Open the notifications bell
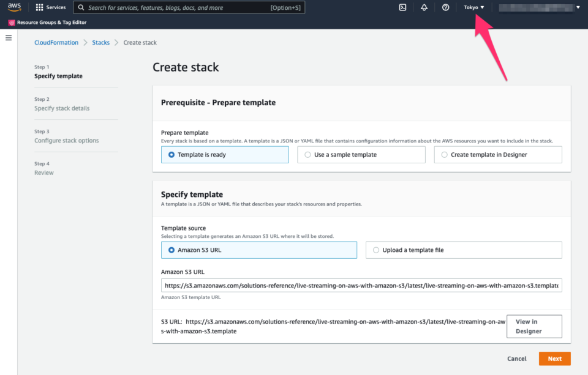 tap(424, 7)
